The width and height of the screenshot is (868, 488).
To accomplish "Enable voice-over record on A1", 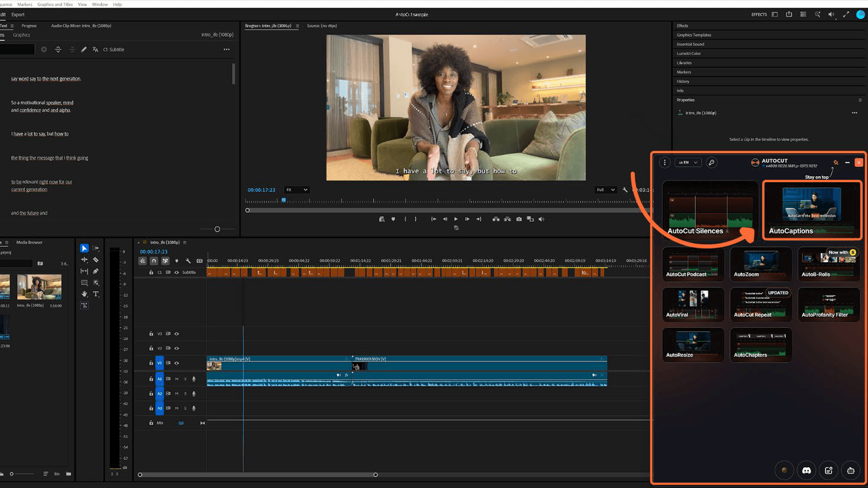I will tap(193, 379).
